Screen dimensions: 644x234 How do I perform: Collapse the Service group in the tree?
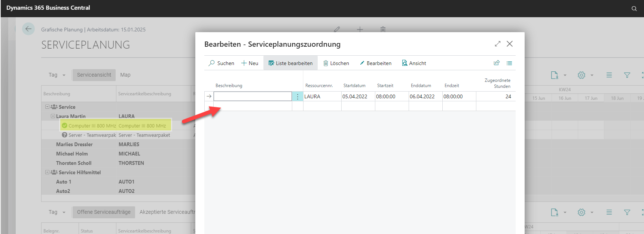47,107
